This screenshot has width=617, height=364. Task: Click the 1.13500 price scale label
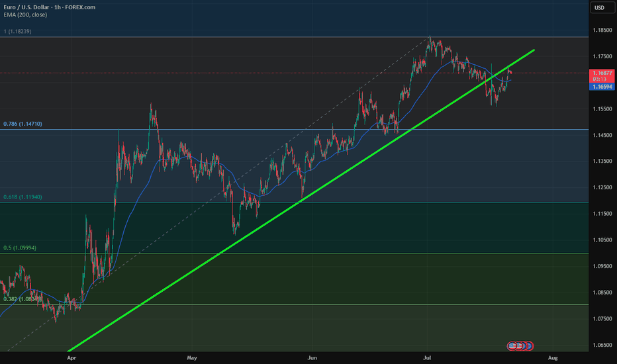(602, 161)
